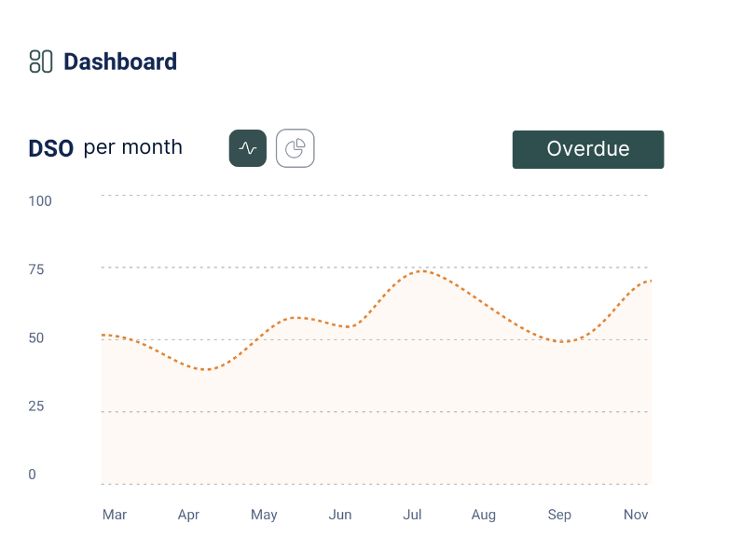Switch to line chart view
756x551 pixels.
click(248, 148)
